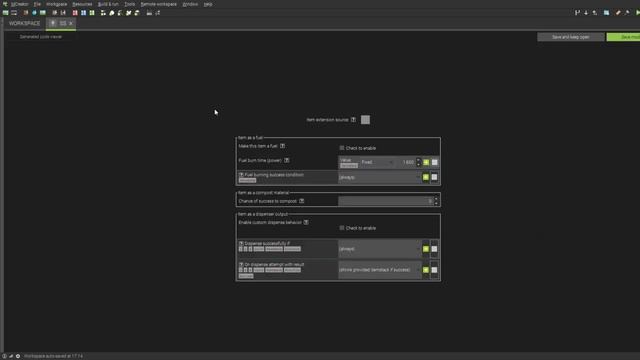Open help icon beside Make this item a fuel
This screenshot has width=640, height=360.
(x=282, y=146)
